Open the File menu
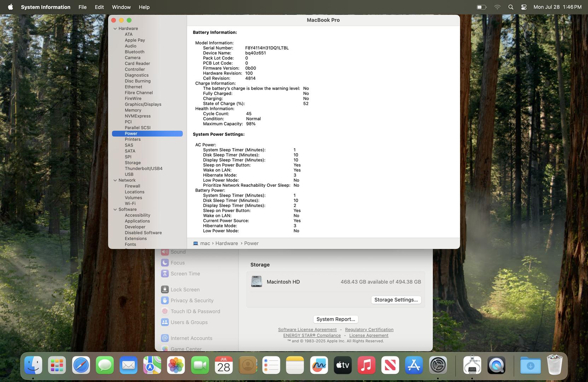 tap(82, 7)
